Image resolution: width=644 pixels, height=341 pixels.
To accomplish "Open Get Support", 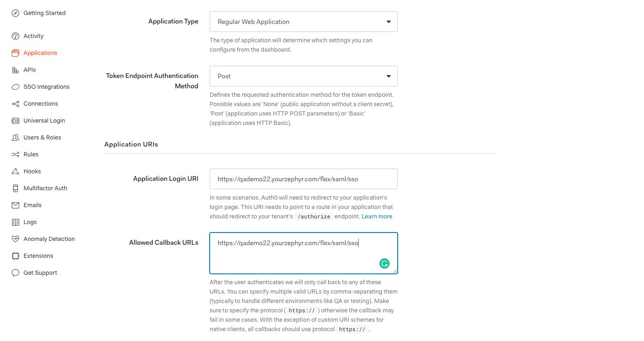I will click(x=40, y=272).
